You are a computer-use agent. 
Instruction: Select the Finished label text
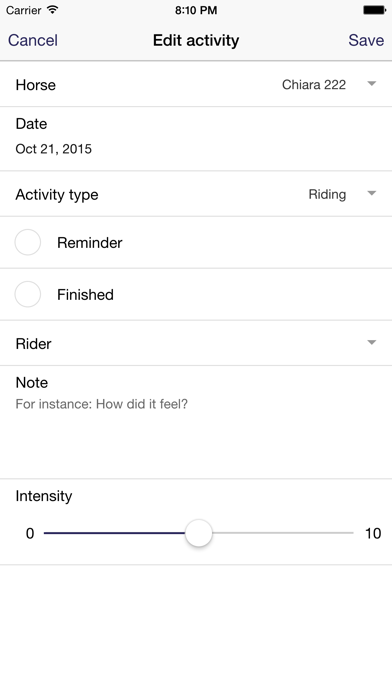click(85, 295)
